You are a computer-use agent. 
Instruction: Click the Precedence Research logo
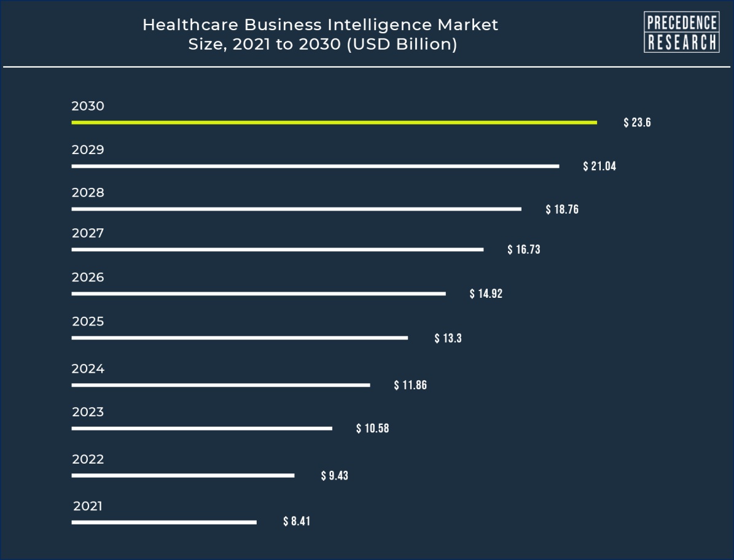[681, 32]
